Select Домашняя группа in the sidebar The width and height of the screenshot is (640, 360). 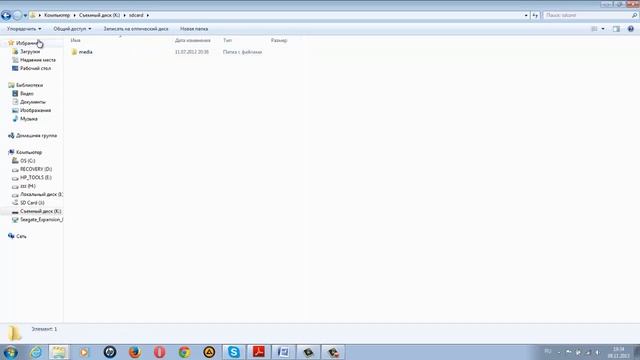pyautogui.click(x=36, y=136)
